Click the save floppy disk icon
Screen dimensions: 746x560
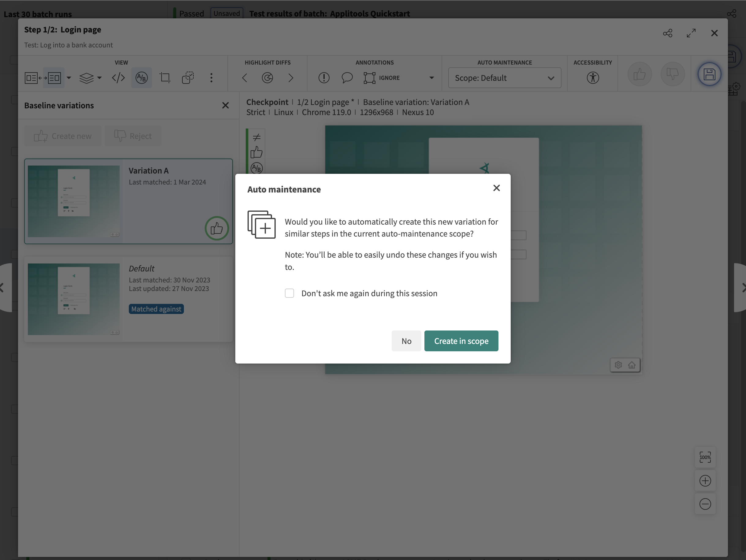click(x=709, y=74)
